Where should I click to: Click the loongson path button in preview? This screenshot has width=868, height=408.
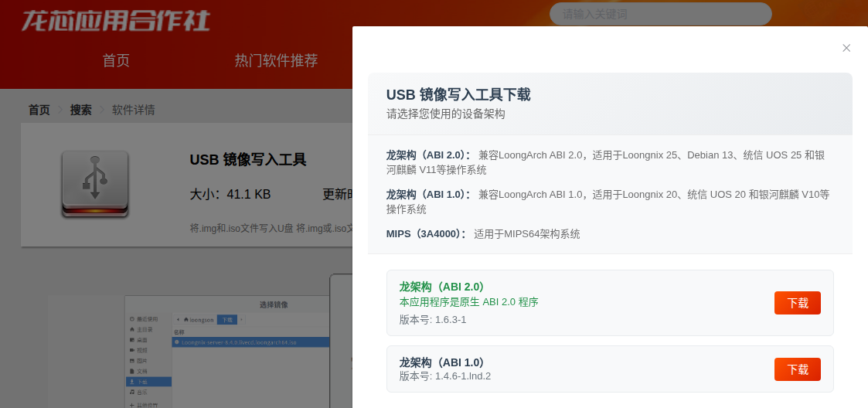(x=199, y=320)
